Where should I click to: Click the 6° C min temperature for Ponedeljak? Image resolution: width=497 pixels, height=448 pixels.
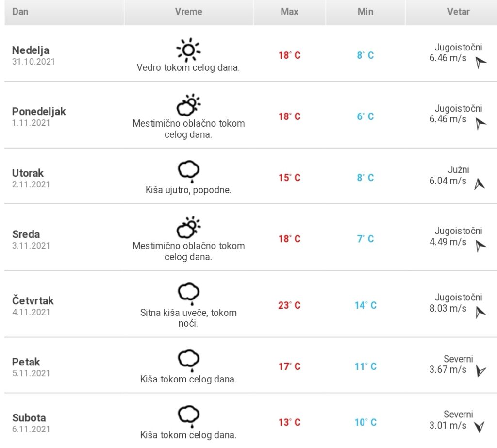[x=365, y=116]
